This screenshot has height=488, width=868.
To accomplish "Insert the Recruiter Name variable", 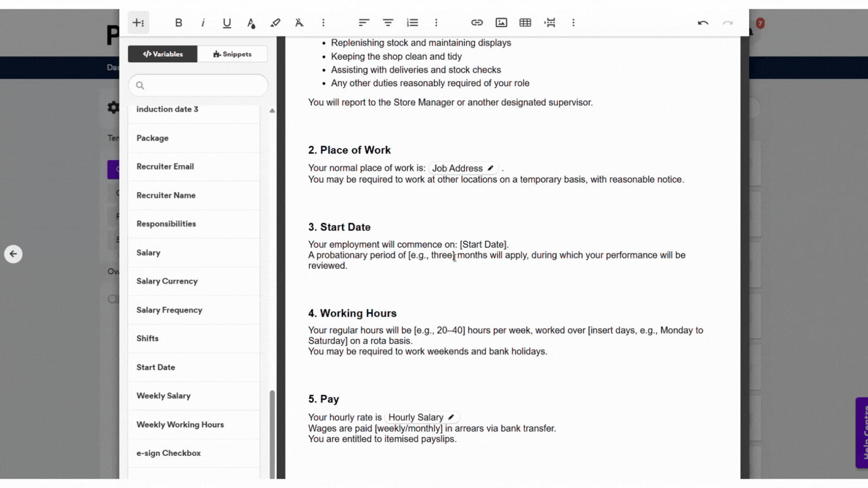I will coord(194,196).
